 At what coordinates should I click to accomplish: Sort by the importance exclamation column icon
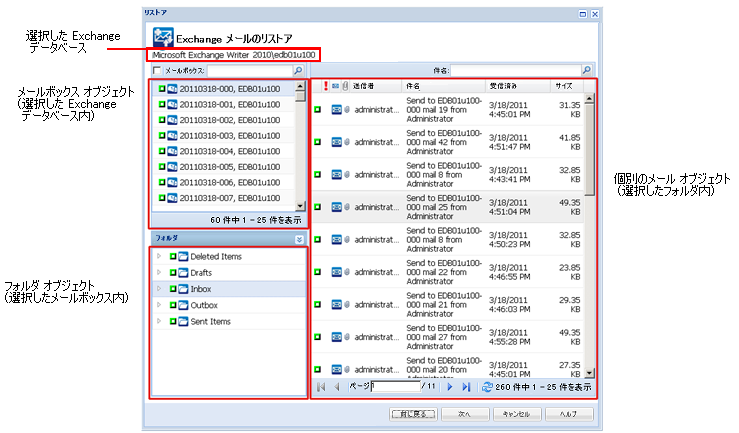tap(326, 86)
